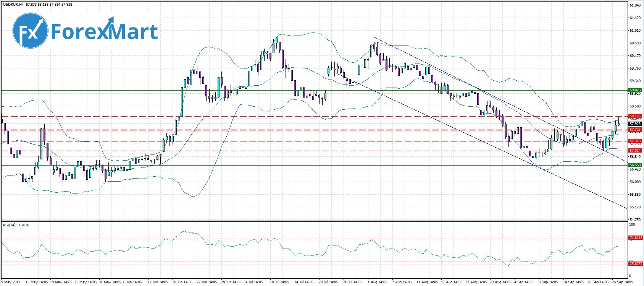Click the 9 May 2017 date label
644x286 pixels.
[x=11, y=282]
